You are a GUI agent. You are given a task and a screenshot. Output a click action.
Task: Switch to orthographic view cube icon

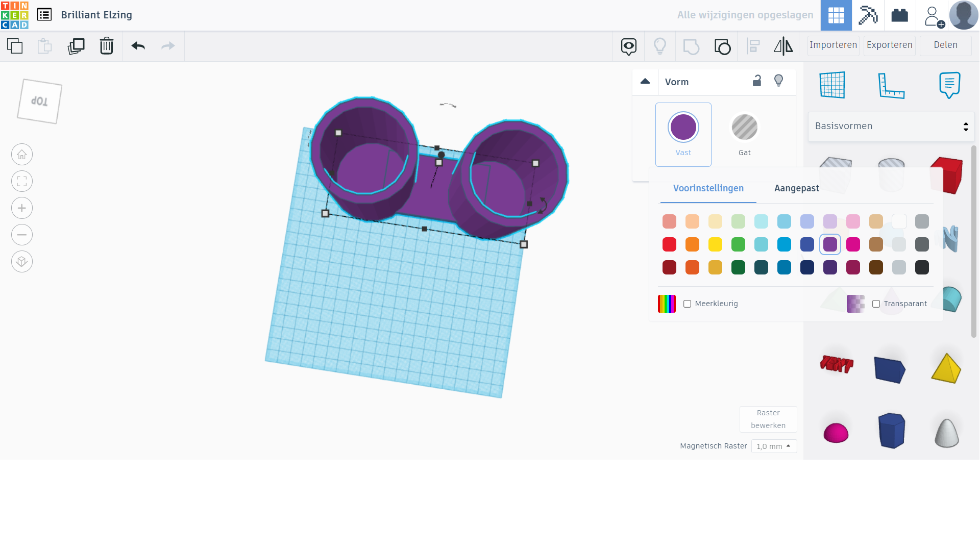tap(22, 262)
